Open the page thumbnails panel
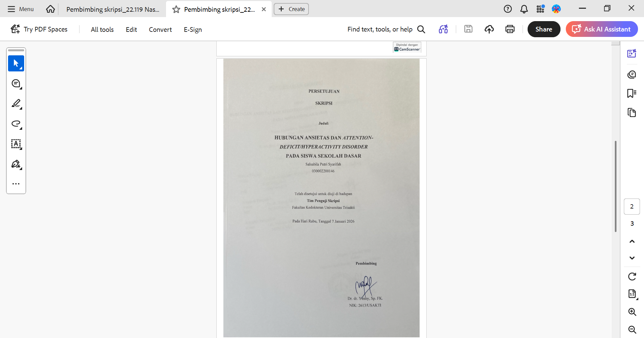644x338 pixels. click(x=632, y=113)
